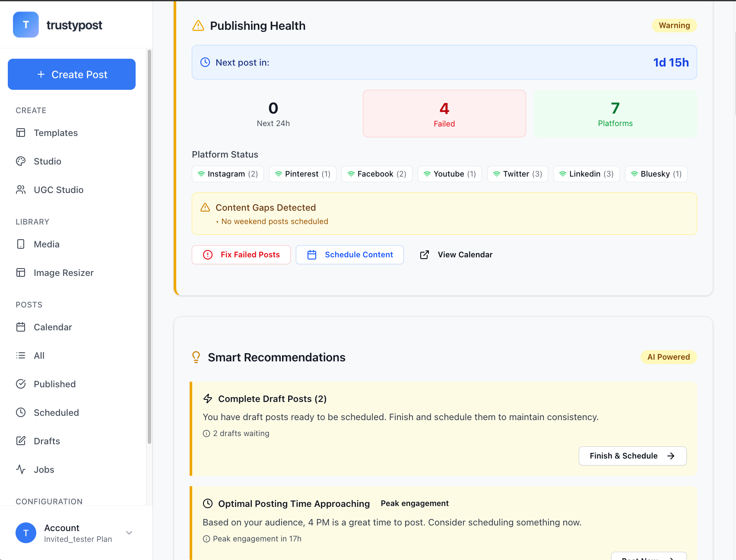Click 'Peak engagement in 17h' info icon

[206, 539]
